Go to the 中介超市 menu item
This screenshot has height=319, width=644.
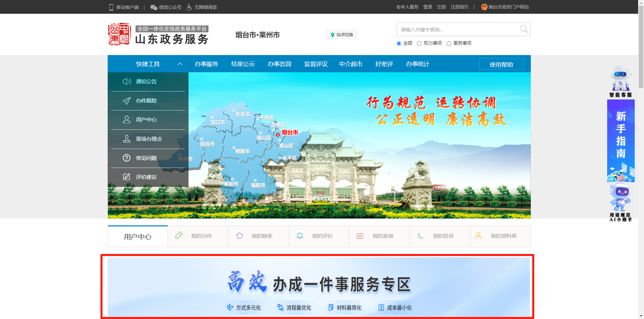[351, 64]
